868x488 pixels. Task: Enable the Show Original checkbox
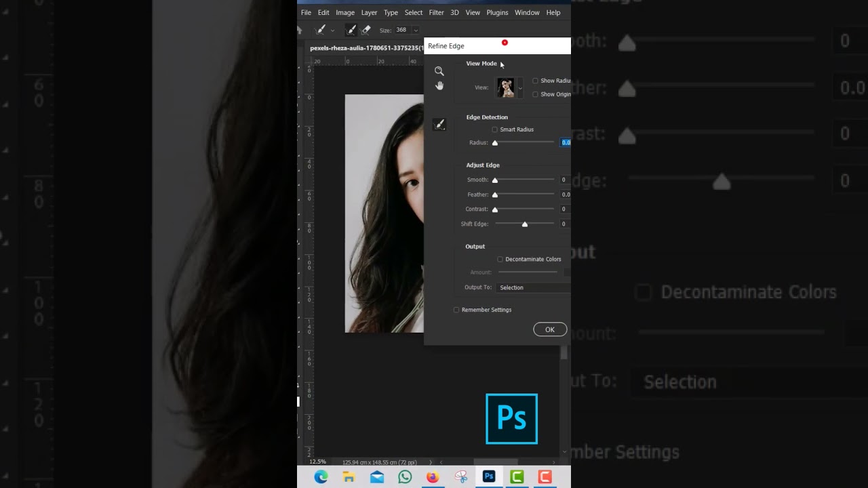535,94
